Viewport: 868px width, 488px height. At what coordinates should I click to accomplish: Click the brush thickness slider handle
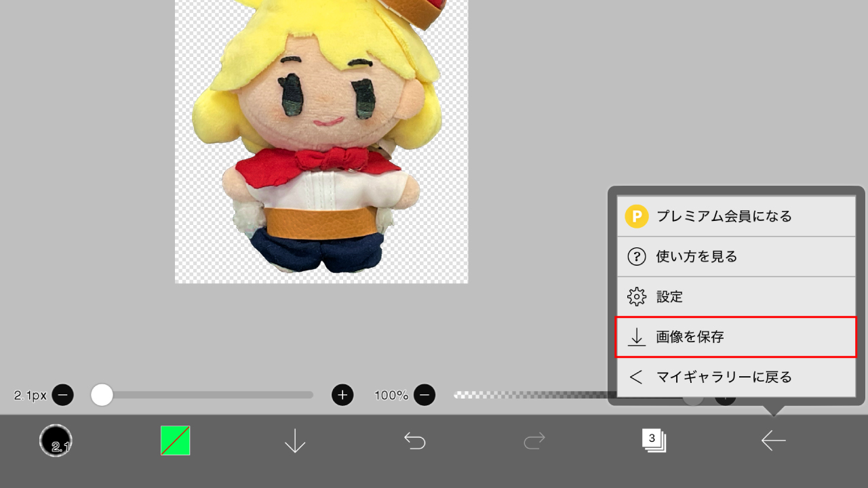coord(102,394)
